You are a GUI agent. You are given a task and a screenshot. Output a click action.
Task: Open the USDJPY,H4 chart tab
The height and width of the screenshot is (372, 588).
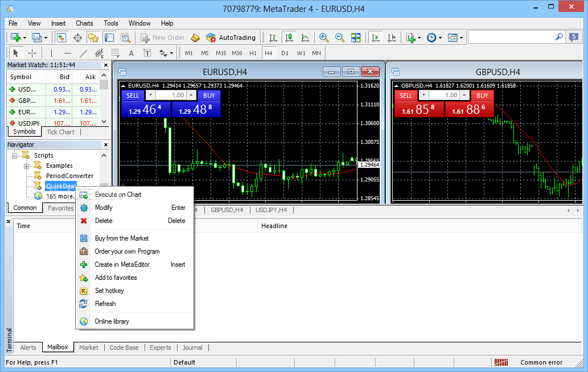[271, 210]
